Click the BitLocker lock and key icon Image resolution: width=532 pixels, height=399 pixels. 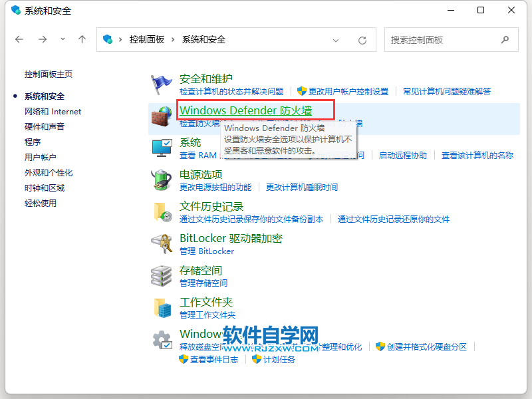point(162,243)
